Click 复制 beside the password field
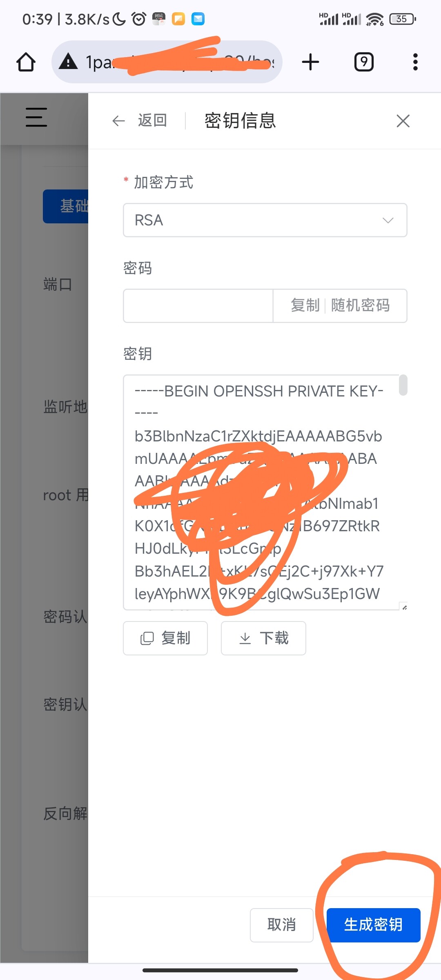Screen dimensions: 441x980 pos(305,305)
